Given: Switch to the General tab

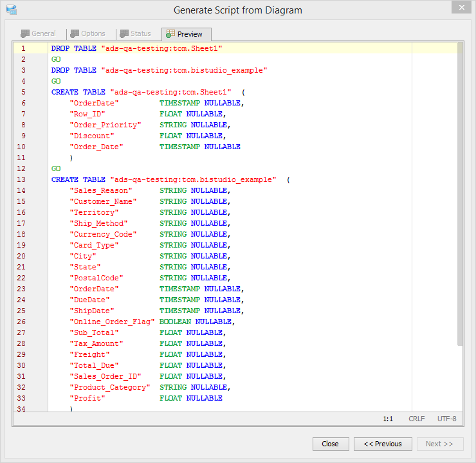Looking at the screenshot, I should pos(38,33).
